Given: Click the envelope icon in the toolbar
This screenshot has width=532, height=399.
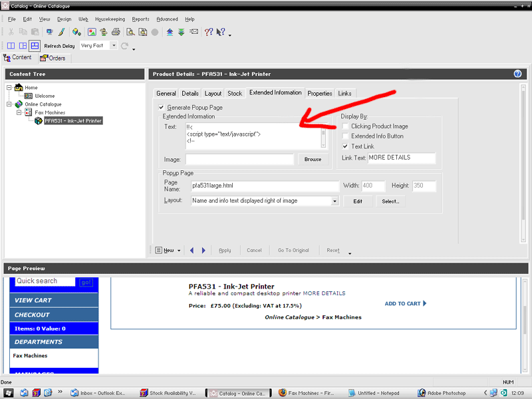Looking at the screenshot, I should [194, 32].
